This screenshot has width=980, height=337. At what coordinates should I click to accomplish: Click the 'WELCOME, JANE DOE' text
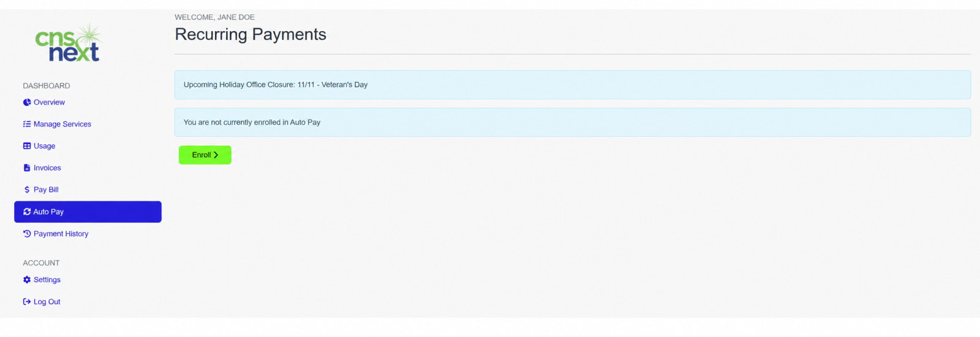point(214,17)
